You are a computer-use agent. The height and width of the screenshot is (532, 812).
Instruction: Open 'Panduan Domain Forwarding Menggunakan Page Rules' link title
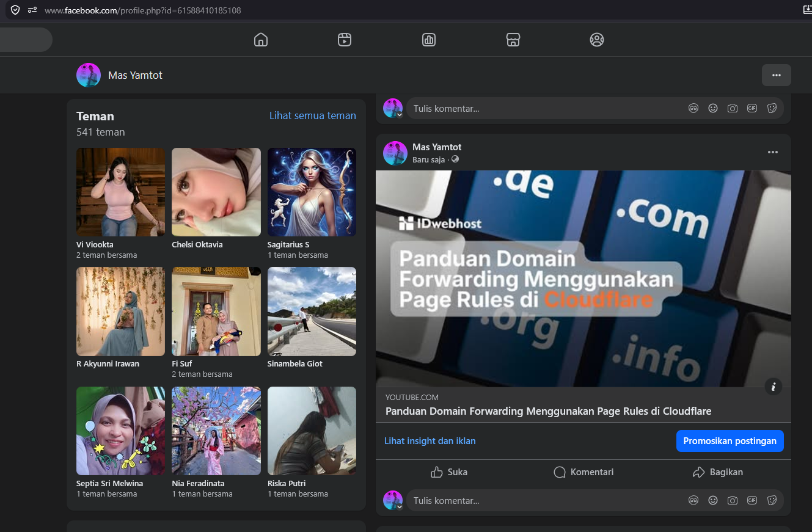coord(549,411)
